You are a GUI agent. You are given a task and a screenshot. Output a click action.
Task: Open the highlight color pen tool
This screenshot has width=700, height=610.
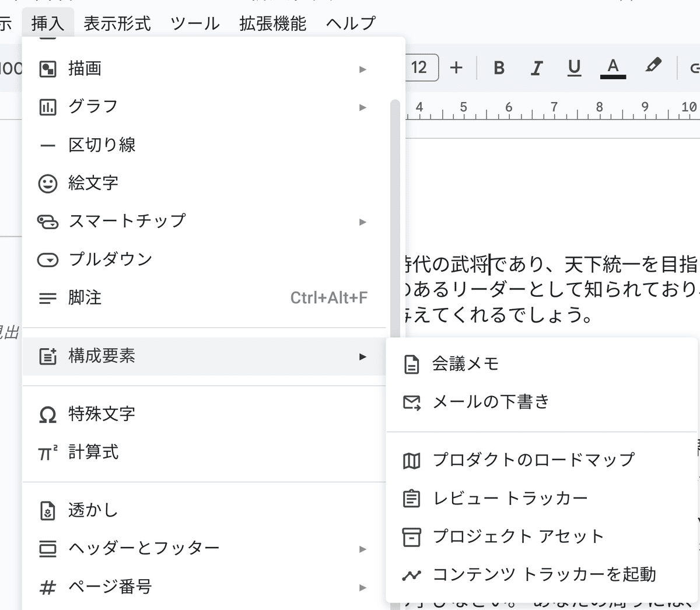pyautogui.click(x=653, y=65)
